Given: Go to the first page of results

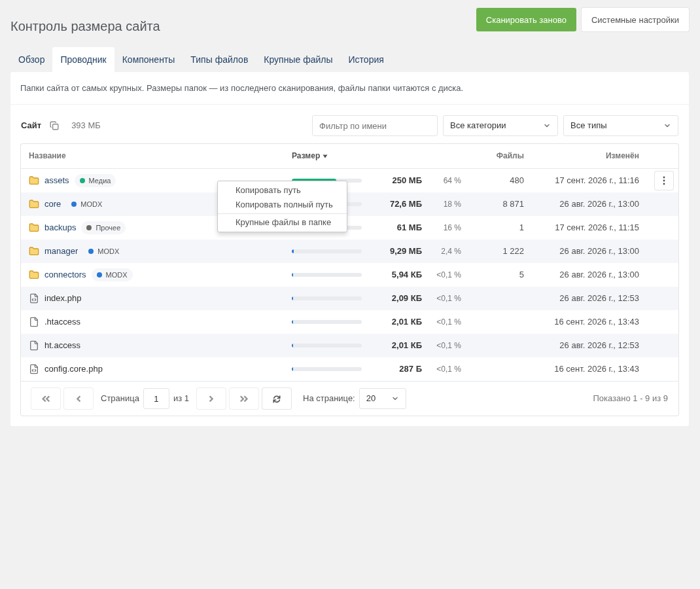Looking at the screenshot, I should coord(46,399).
